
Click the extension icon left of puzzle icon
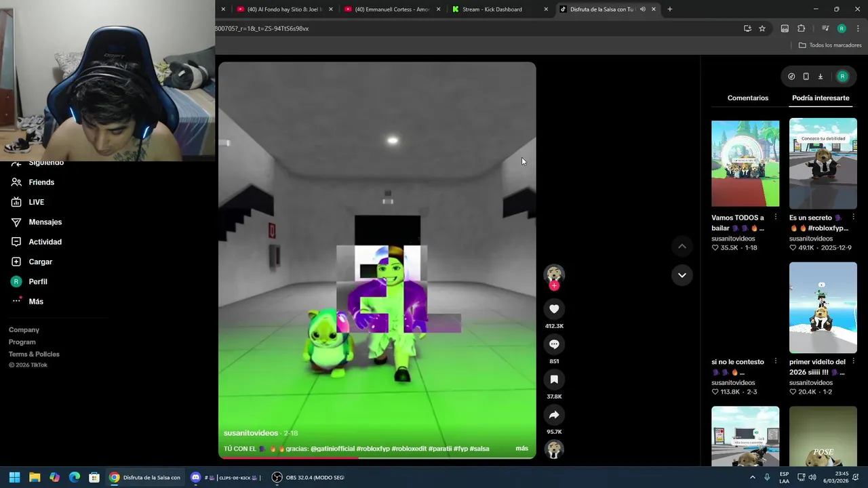click(x=785, y=28)
